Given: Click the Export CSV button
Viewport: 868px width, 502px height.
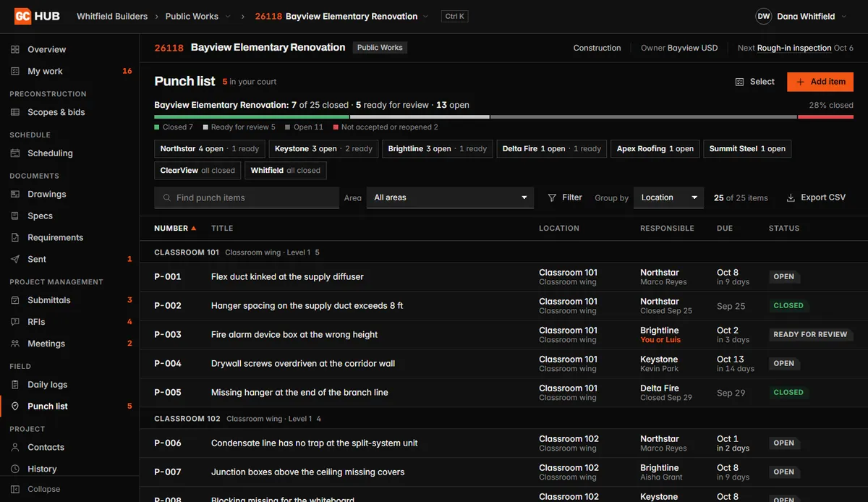Looking at the screenshot, I should (x=816, y=197).
